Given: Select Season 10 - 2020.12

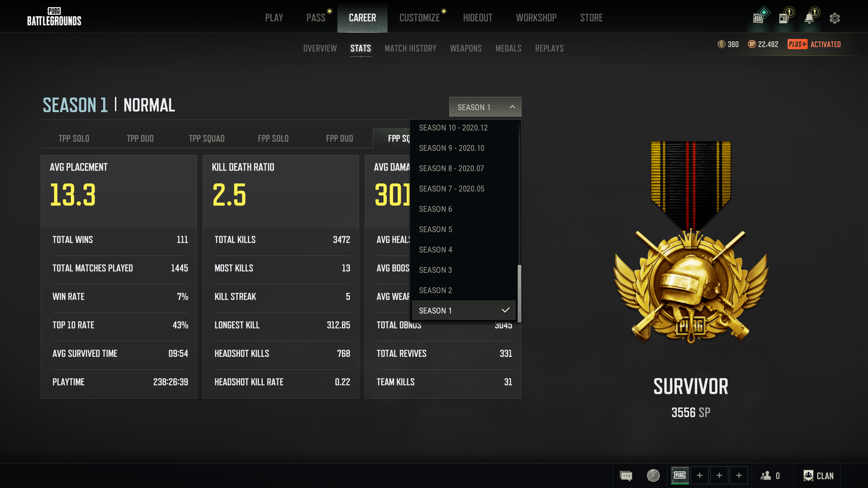Looking at the screenshot, I should click(464, 128).
